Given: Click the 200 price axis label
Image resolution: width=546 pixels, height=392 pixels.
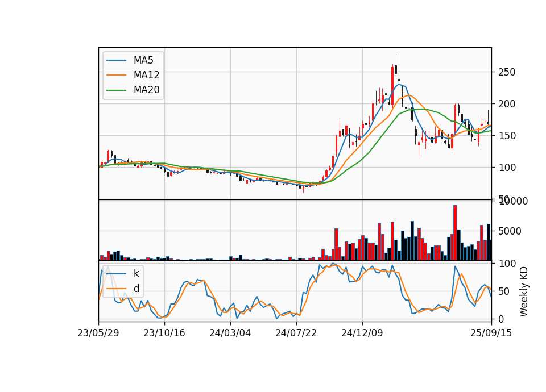Looking at the screenshot, I should (x=507, y=104).
